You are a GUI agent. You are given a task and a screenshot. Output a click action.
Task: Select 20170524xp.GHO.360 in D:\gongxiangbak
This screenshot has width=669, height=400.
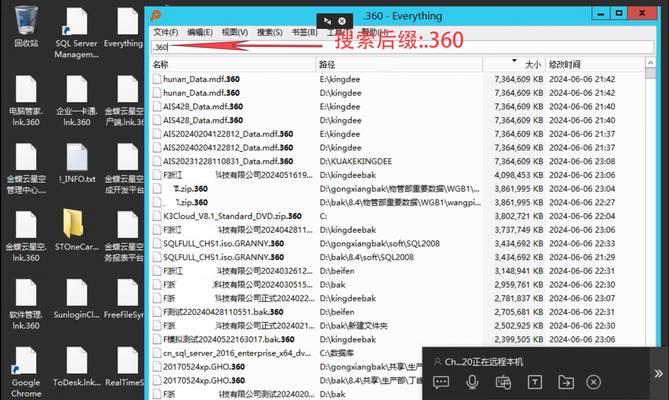click(204, 367)
